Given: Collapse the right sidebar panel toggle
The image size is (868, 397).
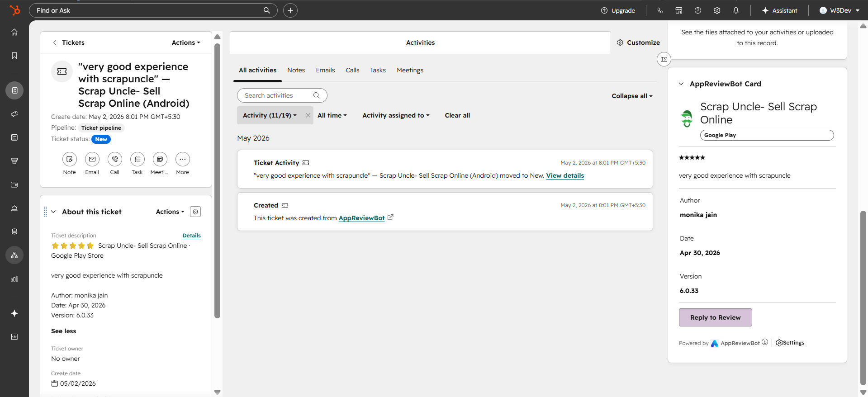Looking at the screenshot, I should click(x=664, y=59).
